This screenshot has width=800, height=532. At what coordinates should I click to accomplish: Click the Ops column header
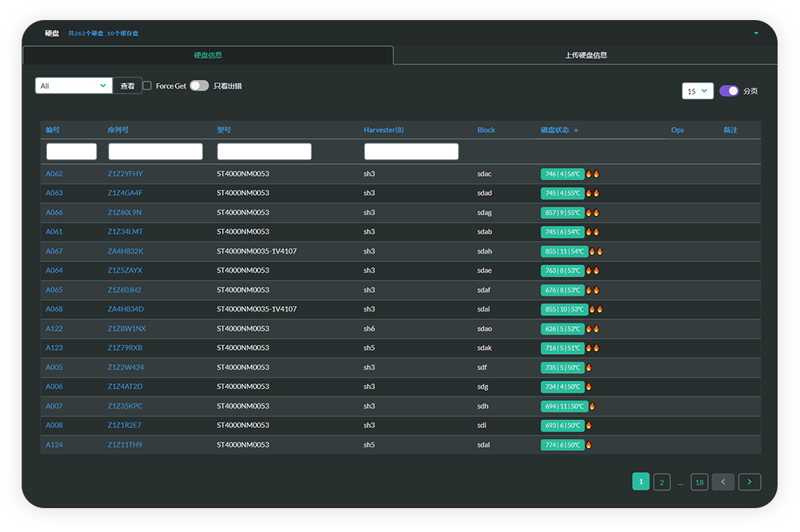point(677,130)
